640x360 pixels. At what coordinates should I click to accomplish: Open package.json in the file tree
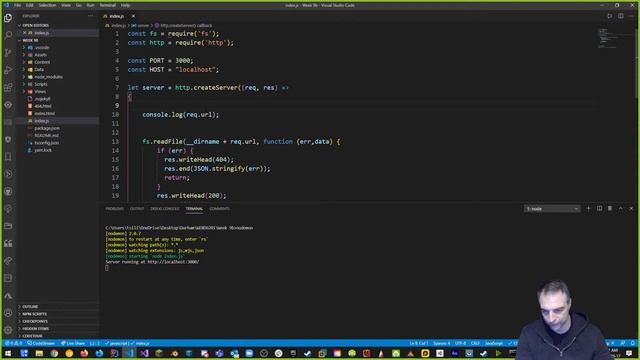(x=47, y=128)
